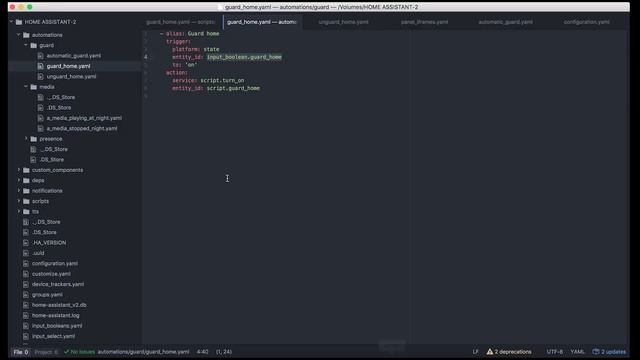
Task: Click the deprecations warning triangle icon
Action: pyautogui.click(x=489, y=351)
